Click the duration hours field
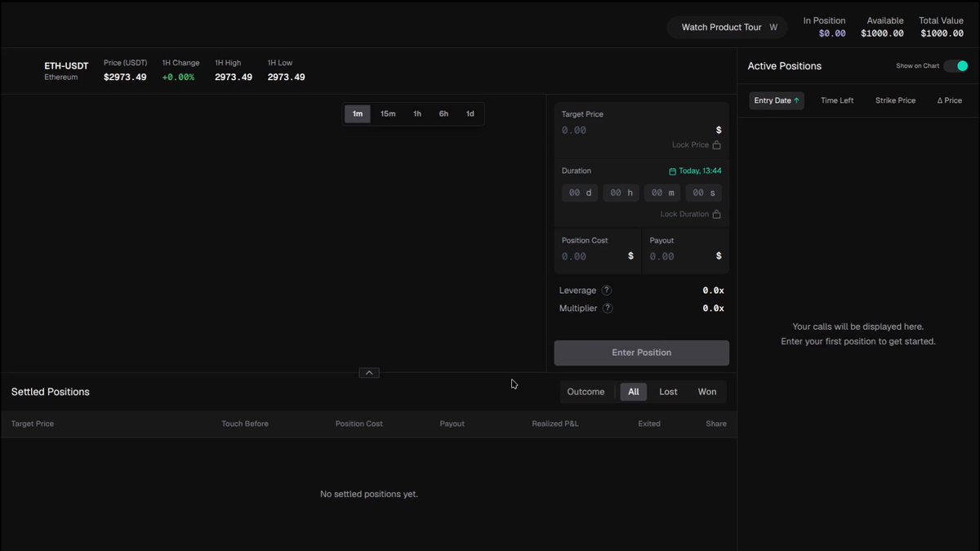The image size is (980, 551). [x=621, y=193]
